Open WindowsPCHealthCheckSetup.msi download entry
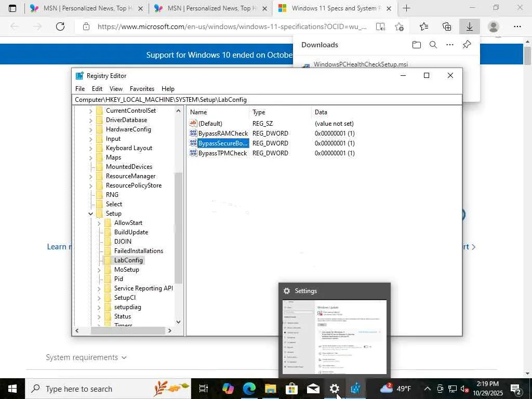Screen dimensions: 532x399 pos(361,64)
